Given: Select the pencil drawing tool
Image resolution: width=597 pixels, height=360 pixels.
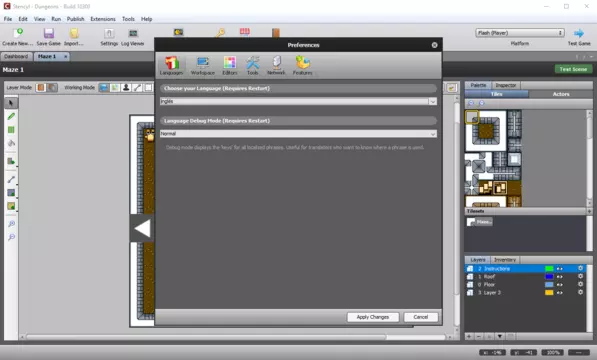Looking at the screenshot, I should tap(11, 116).
